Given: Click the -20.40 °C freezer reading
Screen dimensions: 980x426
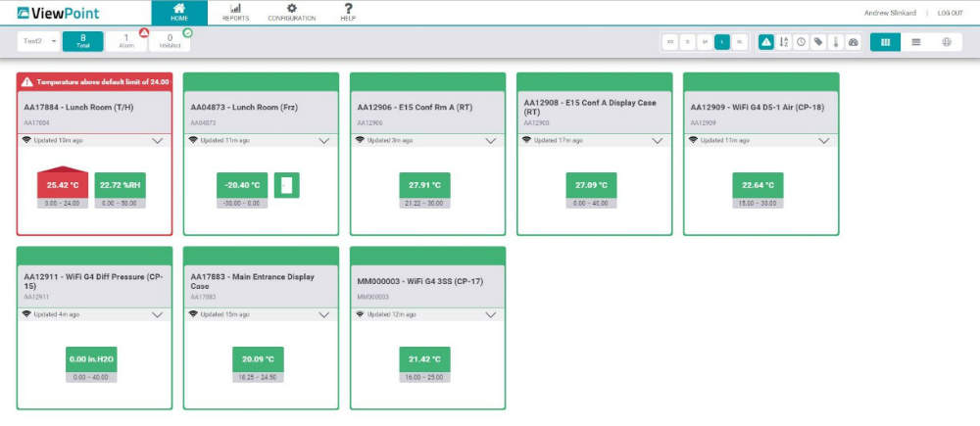Looking at the screenshot, I should point(241,184).
